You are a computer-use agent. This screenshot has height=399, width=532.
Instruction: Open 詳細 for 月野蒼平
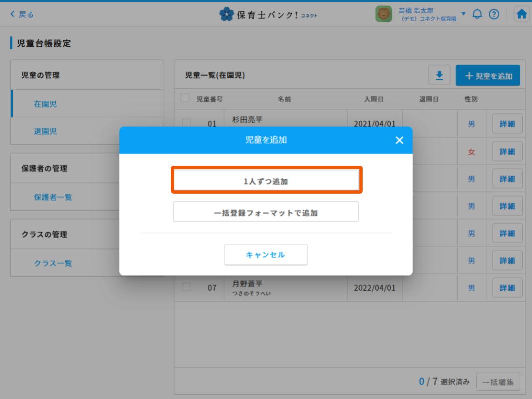(x=507, y=287)
